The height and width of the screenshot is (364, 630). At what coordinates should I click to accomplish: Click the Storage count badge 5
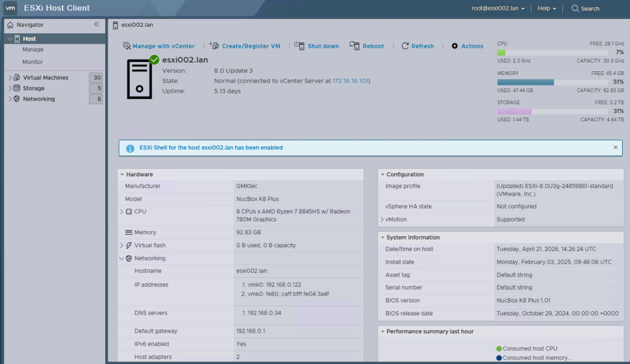tap(96, 89)
